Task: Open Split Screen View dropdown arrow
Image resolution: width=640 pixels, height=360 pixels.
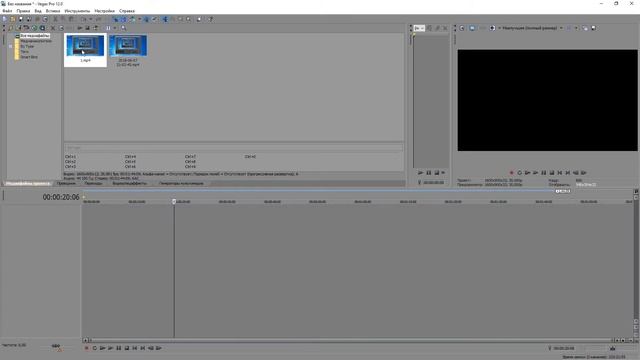Action: (x=499, y=28)
